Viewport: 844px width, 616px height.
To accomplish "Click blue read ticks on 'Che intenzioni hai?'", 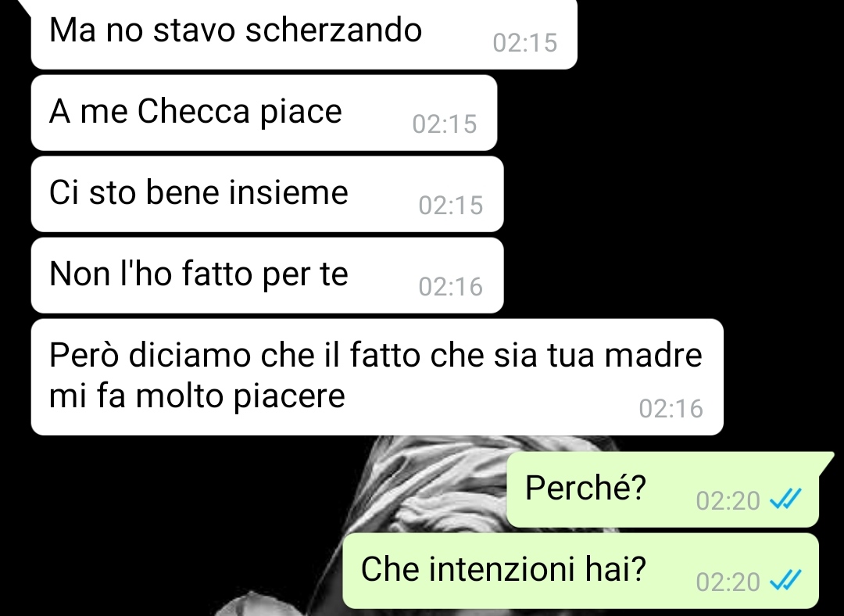I will (x=785, y=582).
